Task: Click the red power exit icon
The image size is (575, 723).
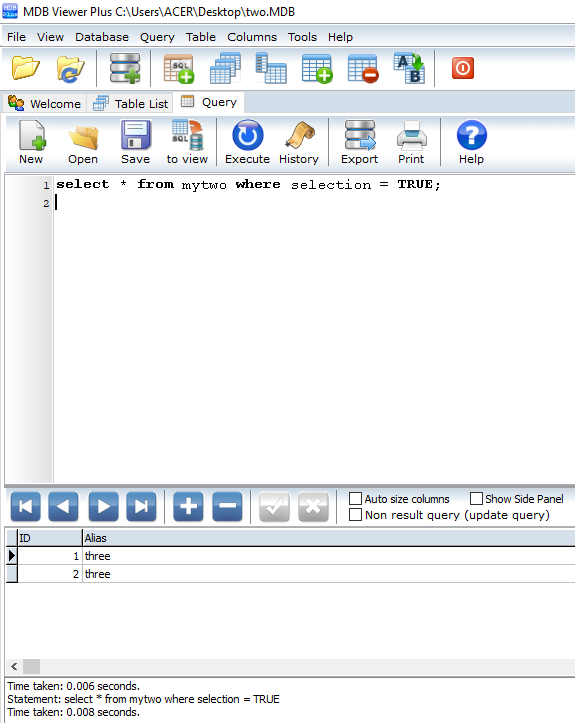Action: [462, 68]
